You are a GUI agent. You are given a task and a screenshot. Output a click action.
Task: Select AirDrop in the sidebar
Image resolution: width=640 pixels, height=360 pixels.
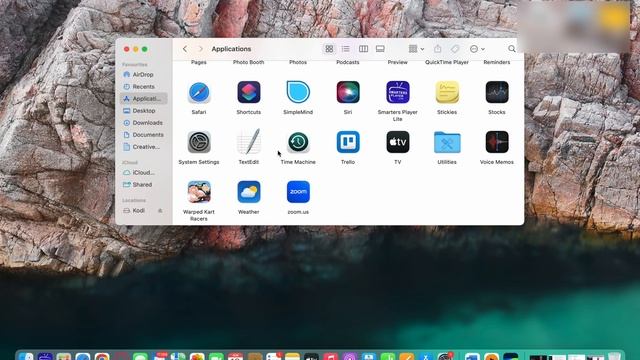[143, 75]
